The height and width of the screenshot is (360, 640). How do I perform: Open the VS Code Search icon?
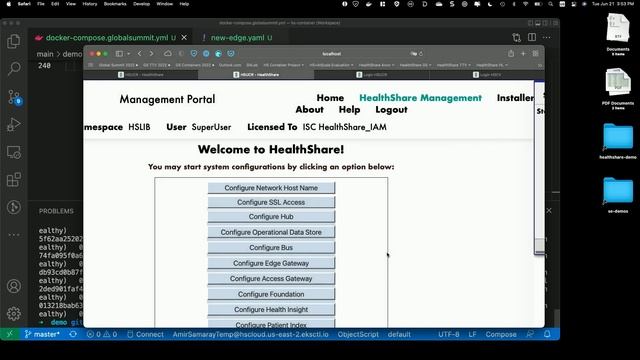point(14,68)
